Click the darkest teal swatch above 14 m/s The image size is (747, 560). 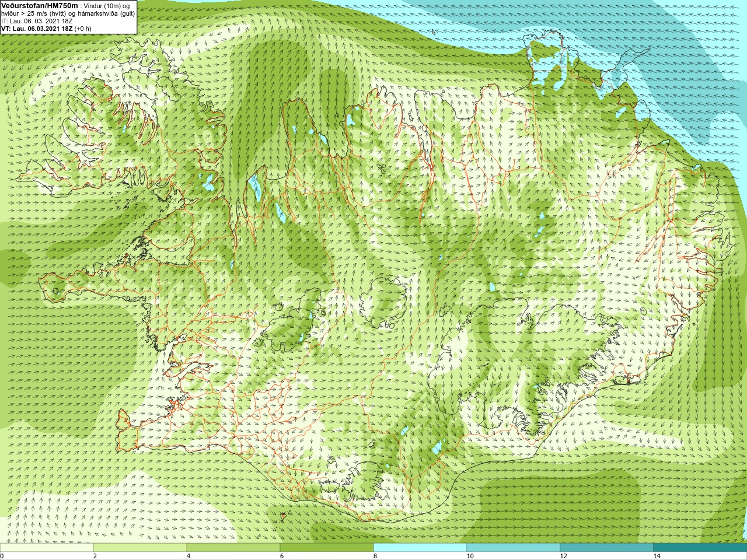click(x=700, y=548)
